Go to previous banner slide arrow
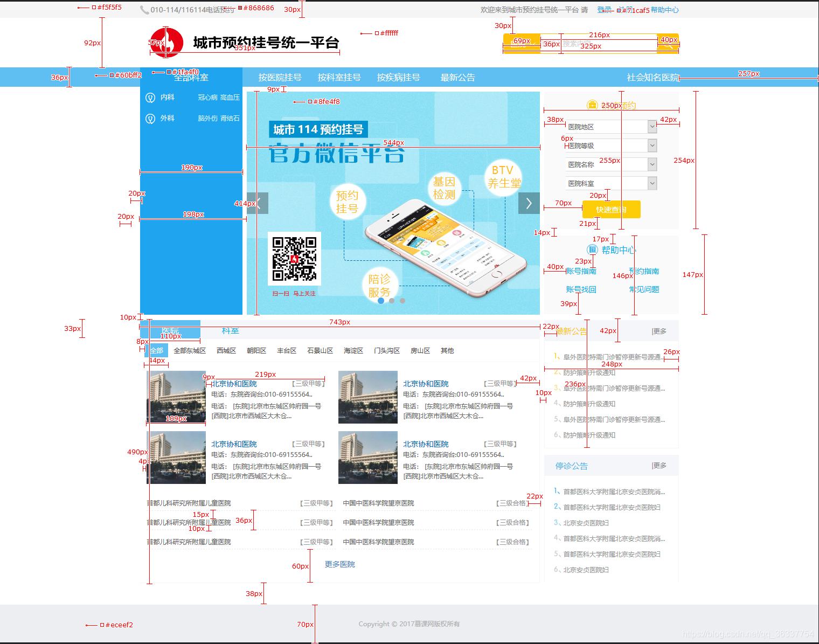The image size is (819, 644). [258, 203]
